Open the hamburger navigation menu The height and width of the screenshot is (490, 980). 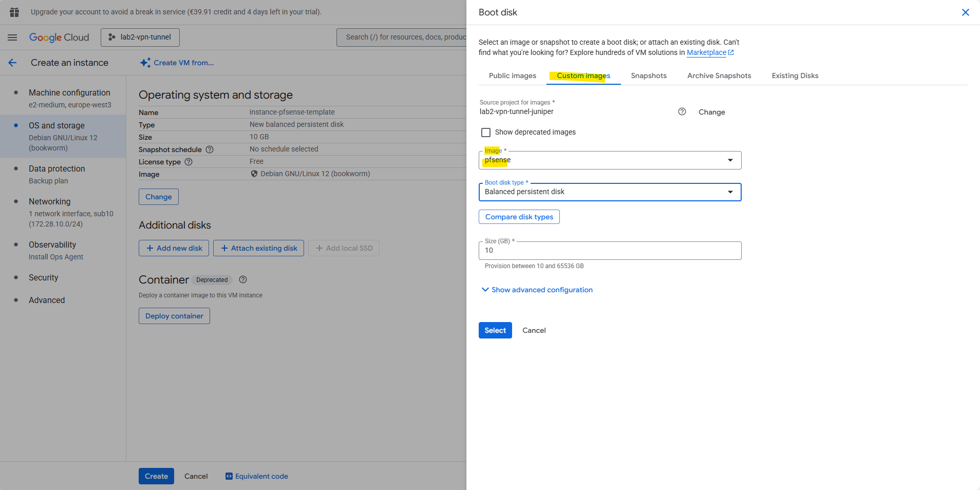(12, 37)
